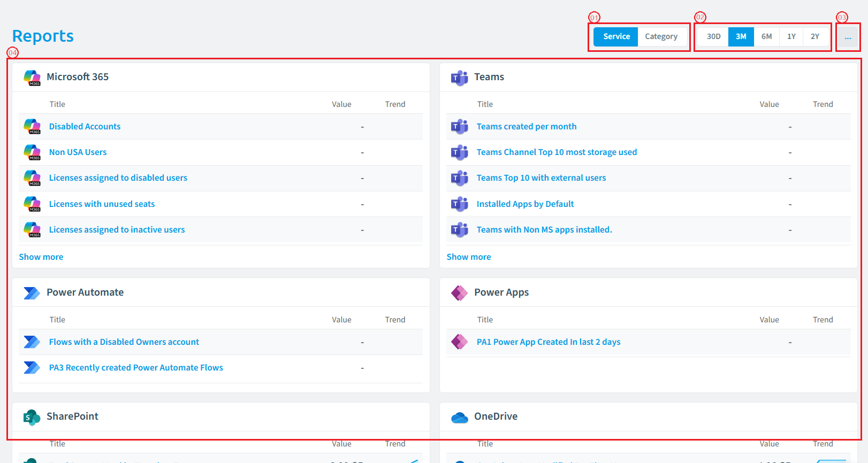Click the icon beside Flows with Disabled Owners account
Image resolution: width=868 pixels, height=463 pixels.
point(32,342)
